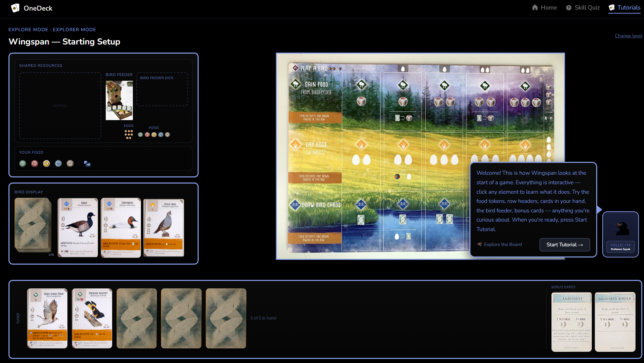
Task: Select the Broad-Winged Hawk card in hand
Action: point(47,318)
